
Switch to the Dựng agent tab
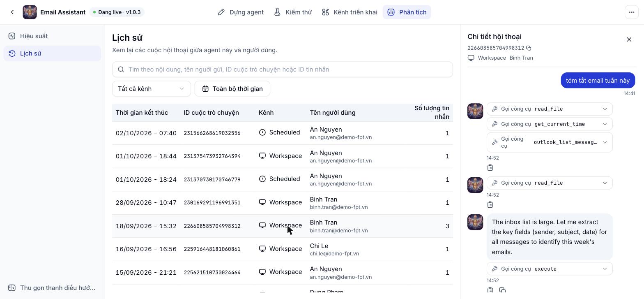[x=241, y=12]
